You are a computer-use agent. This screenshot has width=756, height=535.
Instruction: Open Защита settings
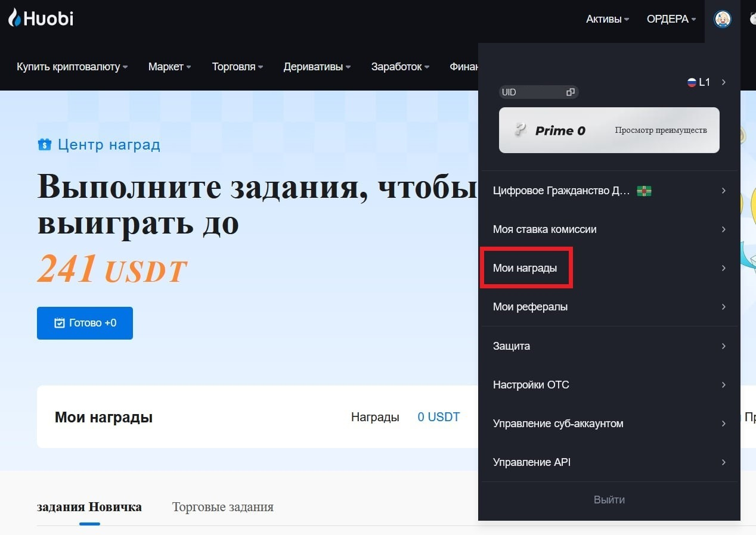609,346
